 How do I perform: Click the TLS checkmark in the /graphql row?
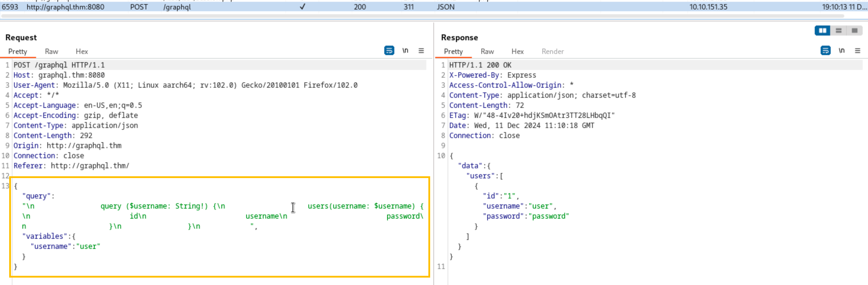(302, 7)
